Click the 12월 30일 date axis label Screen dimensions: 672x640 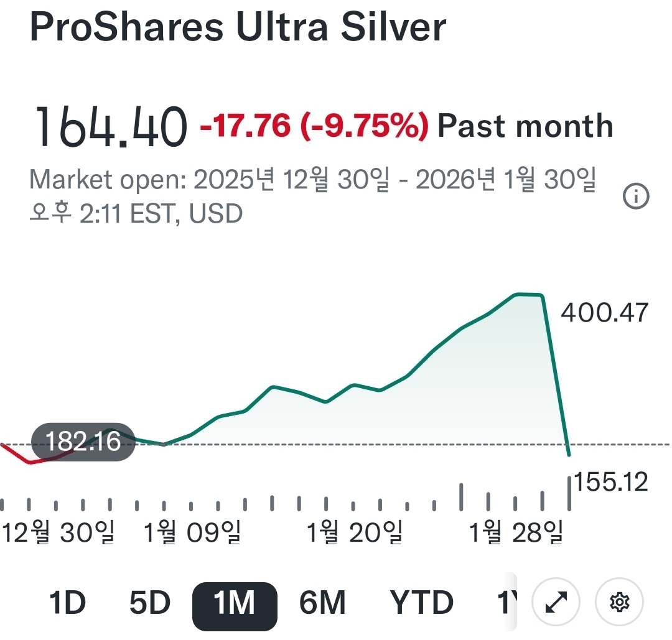[58, 533]
